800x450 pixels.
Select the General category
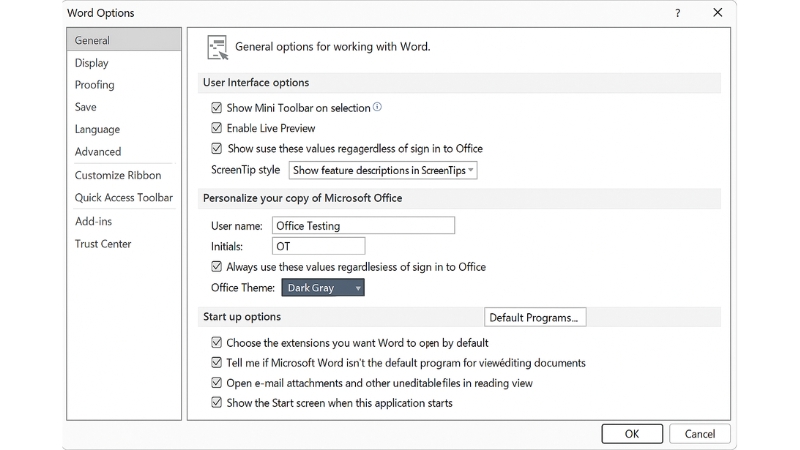[x=124, y=40]
